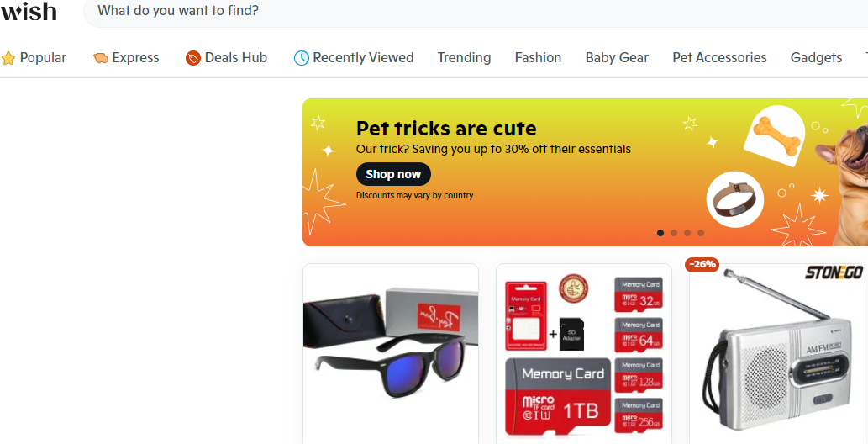Open the Gadgets category
The width and height of the screenshot is (868, 444).
click(x=817, y=58)
